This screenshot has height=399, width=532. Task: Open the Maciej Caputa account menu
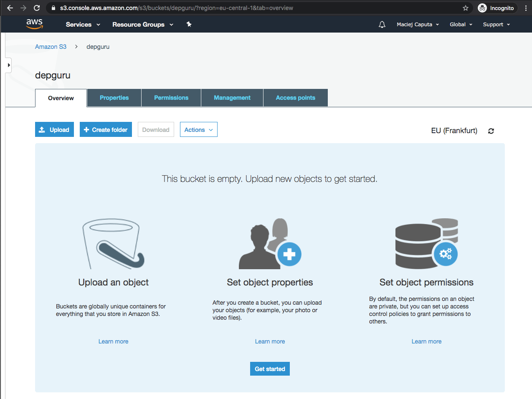coord(418,25)
